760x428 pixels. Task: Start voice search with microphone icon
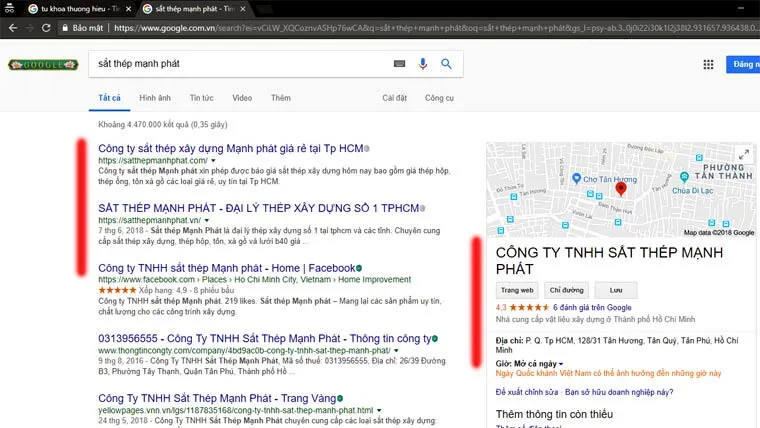[x=423, y=63]
